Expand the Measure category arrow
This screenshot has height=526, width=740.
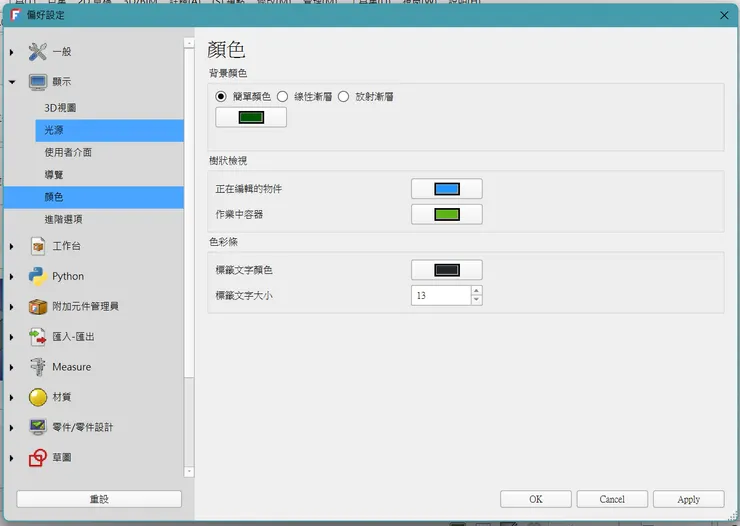coord(12,367)
